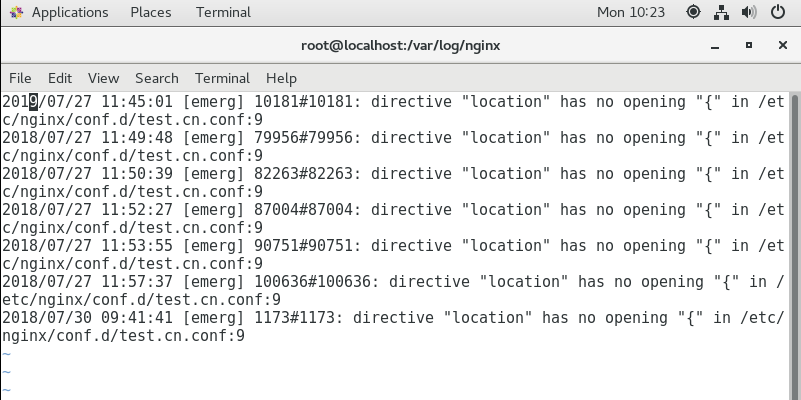Screen dimensions: 801x400
Task: Open the power menu icon
Action: (x=778, y=12)
